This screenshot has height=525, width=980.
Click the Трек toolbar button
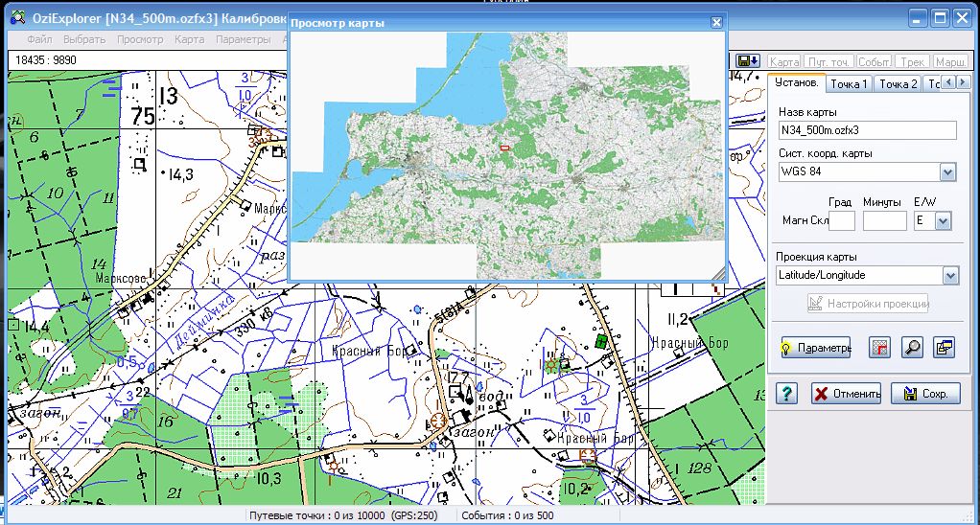click(x=913, y=62)
